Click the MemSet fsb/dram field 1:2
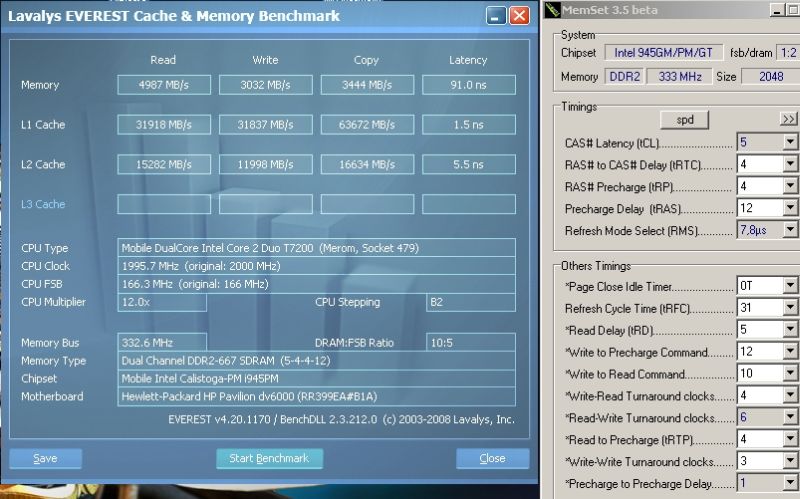This screenshot has width=800, height=499. coord(788,53)
